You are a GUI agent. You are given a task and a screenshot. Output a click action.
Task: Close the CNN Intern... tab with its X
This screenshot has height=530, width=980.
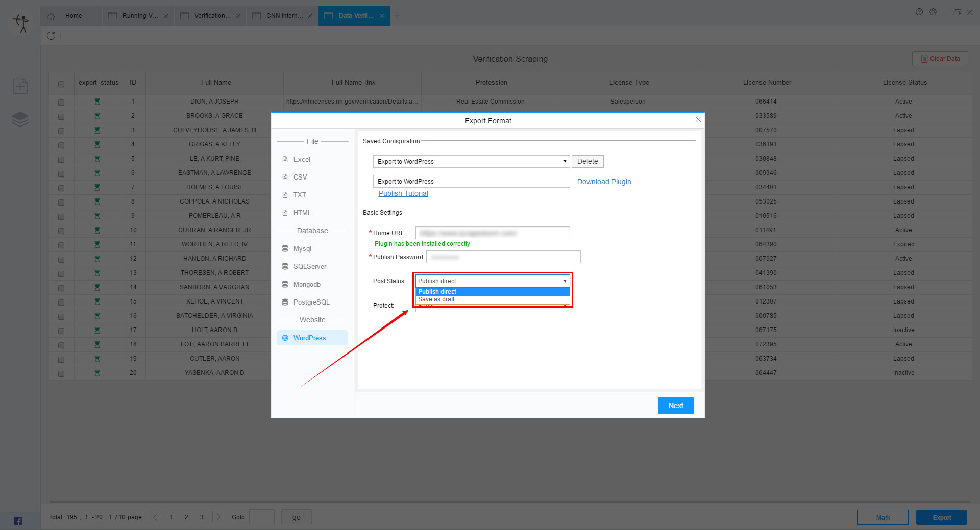[x=310, y=16]
